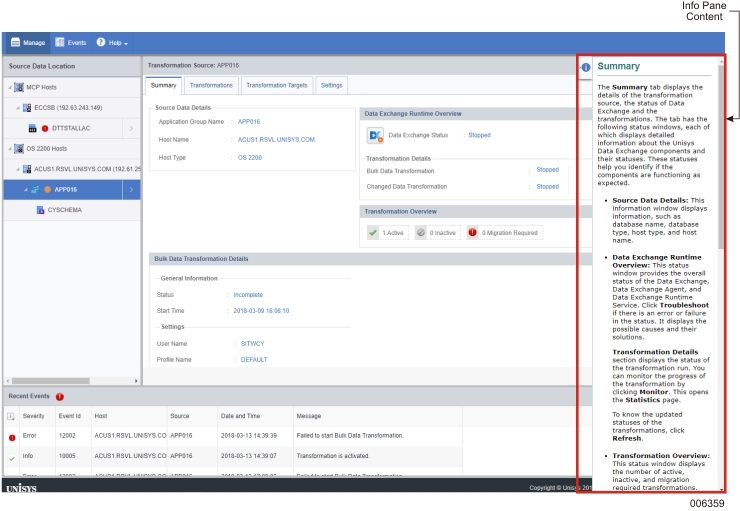Image resolution: width=740 pixels, height=511 pixels.
Task: Select the CYSCHEMA schema item
Action: (x=64, y=210)
